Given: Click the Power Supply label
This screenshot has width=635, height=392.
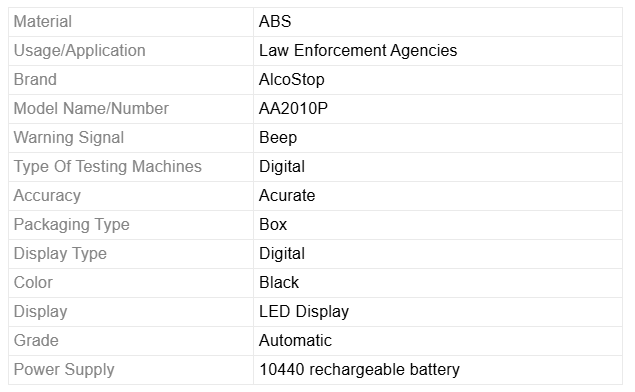Looking at the screenshot, I should (64, 370).
